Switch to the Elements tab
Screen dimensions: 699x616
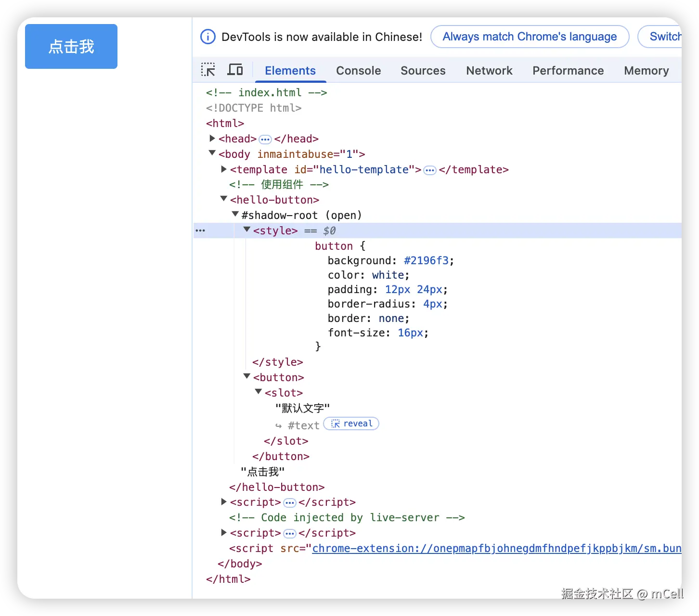pos(290,71)
